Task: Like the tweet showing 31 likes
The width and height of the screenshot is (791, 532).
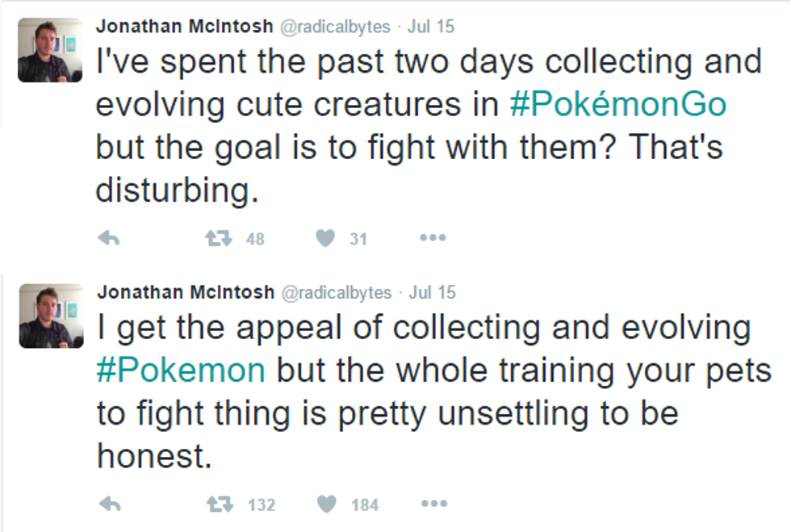Action: 325,238
